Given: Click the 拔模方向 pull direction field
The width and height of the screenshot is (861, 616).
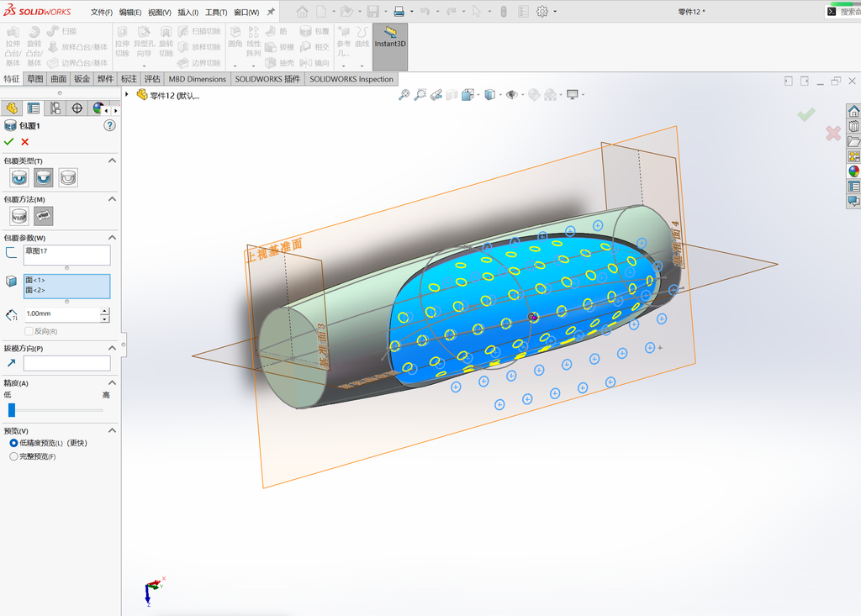Looking at the screenshot, I should click(67, 363).
